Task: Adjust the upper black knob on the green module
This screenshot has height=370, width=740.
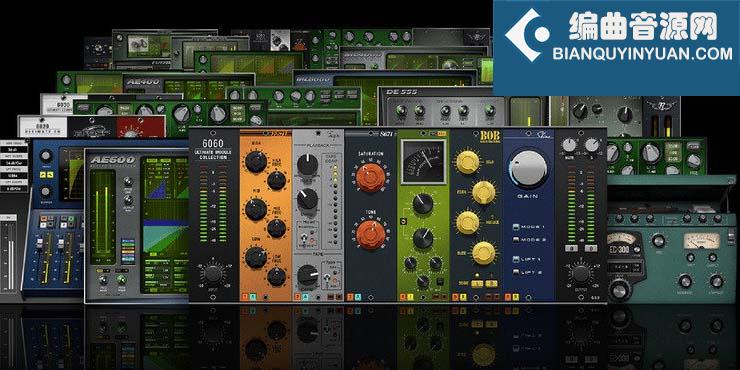Action: [x=422, y=204]
